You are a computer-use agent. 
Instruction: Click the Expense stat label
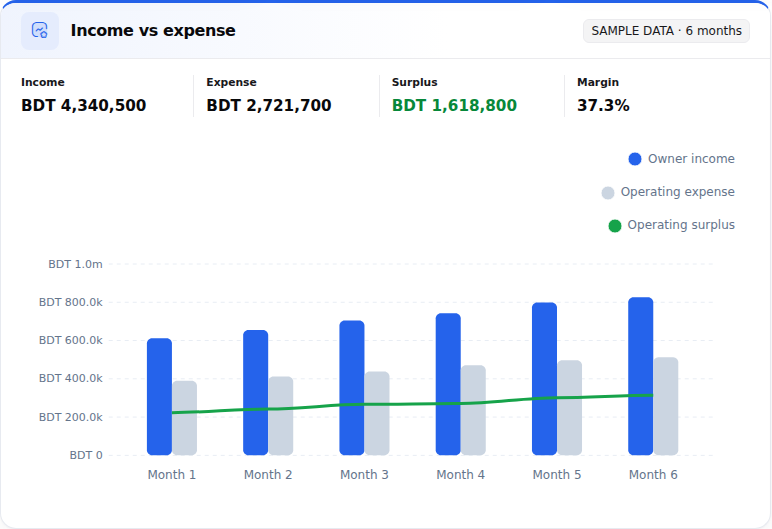point(231,82)
